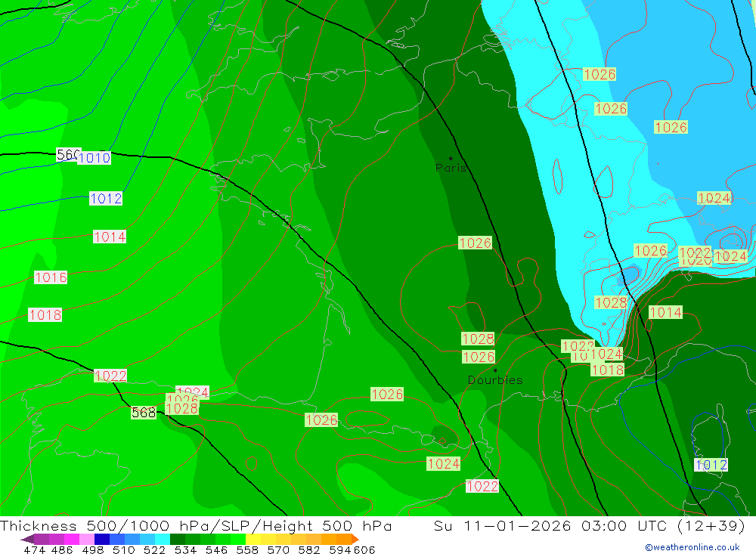Select the black 568 height contour label
The image size is (756, 554).
point(144,413)
